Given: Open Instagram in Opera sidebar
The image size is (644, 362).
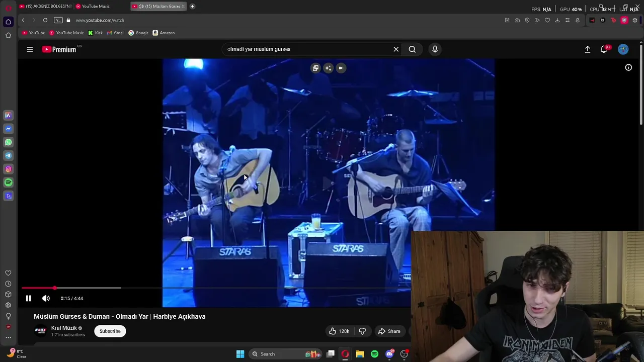Looking at the screenshot, I should click(x=8, y=169).
